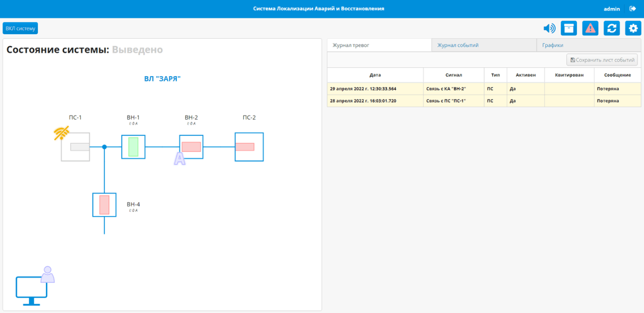Mute alarm sound via speaker icon
The height and width of the screenshot is (313, 644).
point(549,28)
